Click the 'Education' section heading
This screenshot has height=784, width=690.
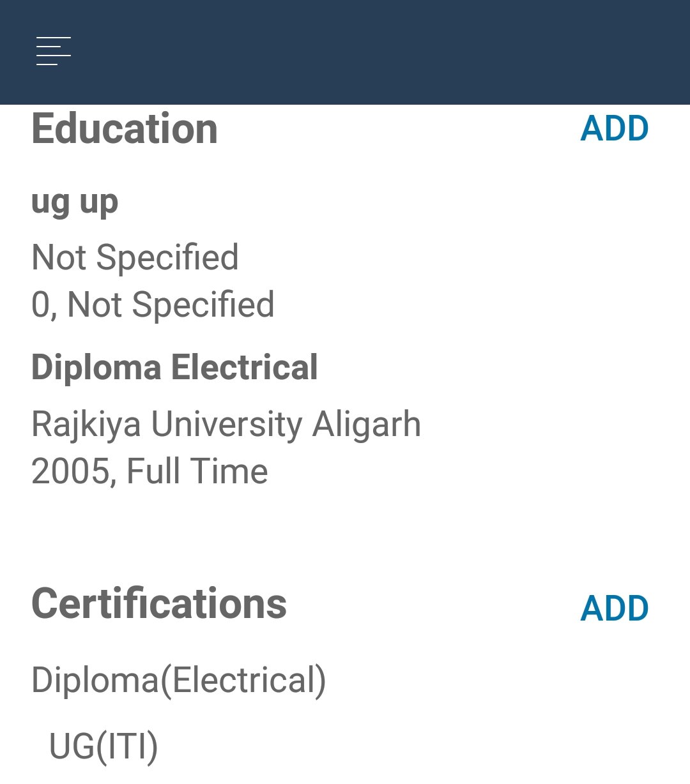tap(125, 129)
